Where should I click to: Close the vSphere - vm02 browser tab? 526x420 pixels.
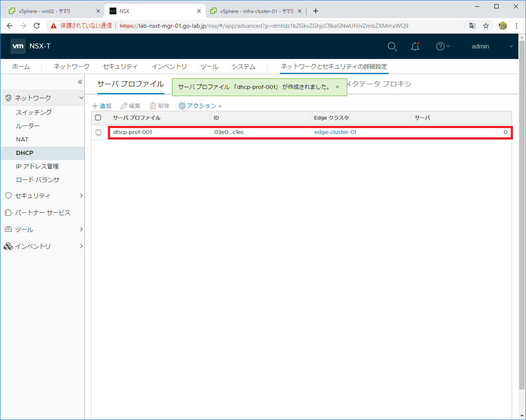click(98, 11)
